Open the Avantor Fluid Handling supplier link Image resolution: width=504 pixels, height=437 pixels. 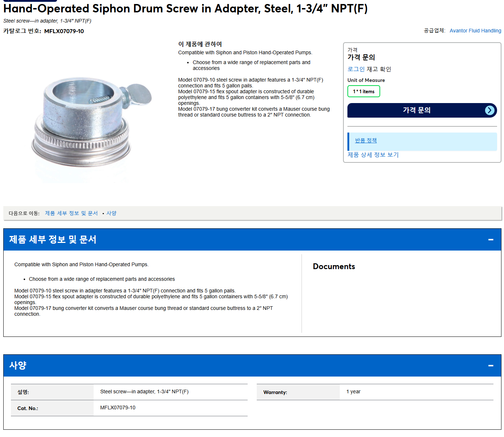(x=475, y=31)
